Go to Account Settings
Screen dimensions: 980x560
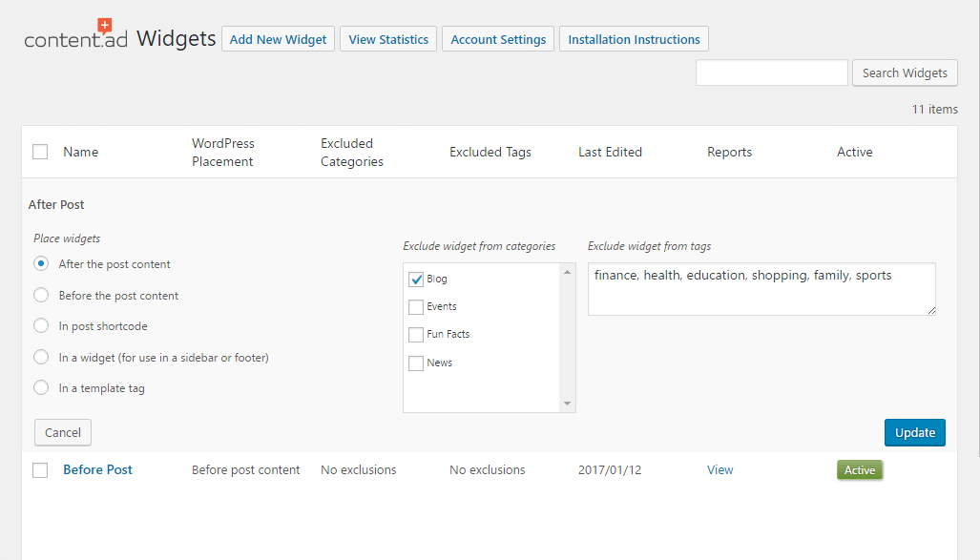(x=498, y=39)
